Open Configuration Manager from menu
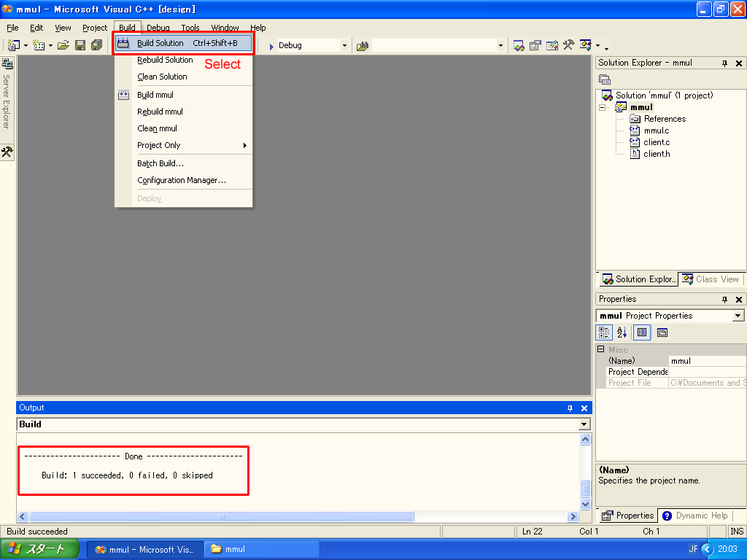The image size is (747, 560). click(x=183, y=181)
